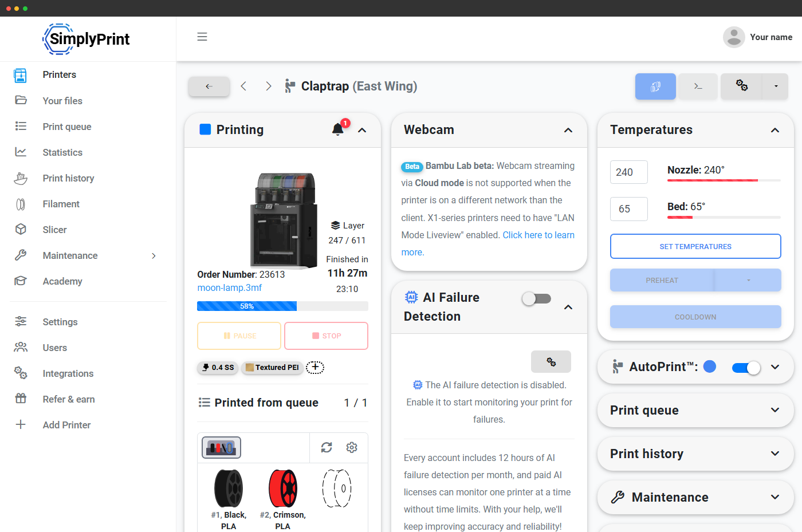The height and width of the screenshot is (532, 802).
Task: Collapse the Temperatures panel
Action: pos(775,130)
